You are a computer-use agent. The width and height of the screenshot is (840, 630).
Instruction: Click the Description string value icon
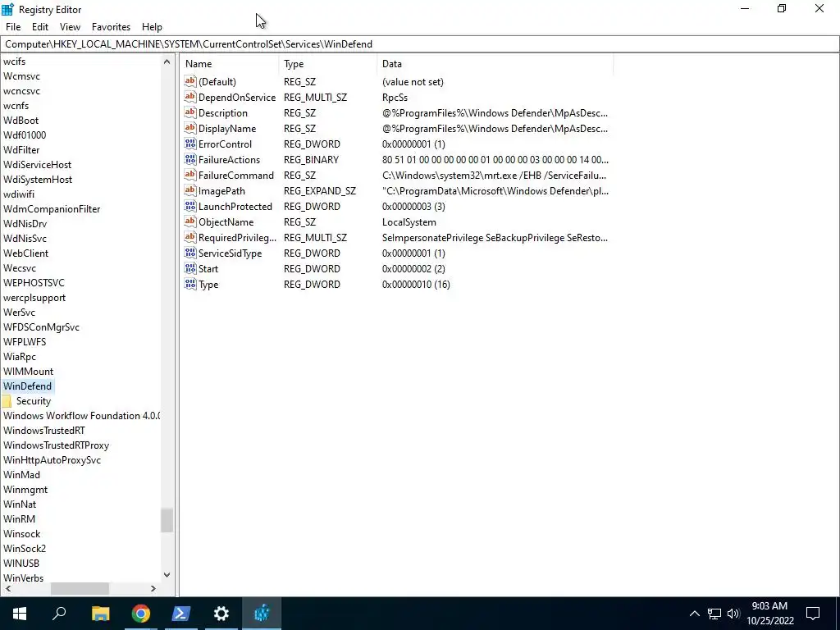pos(190,112)
